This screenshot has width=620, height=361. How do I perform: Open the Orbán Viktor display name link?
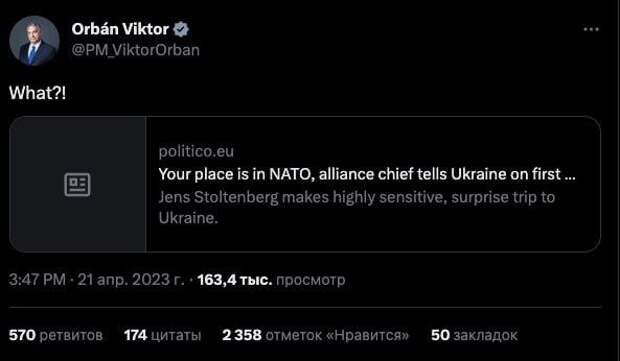tap(120, 29)
